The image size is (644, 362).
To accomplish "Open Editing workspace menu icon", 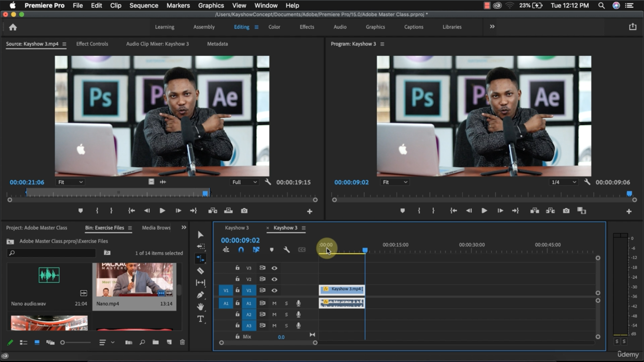I will pos(256,27).
